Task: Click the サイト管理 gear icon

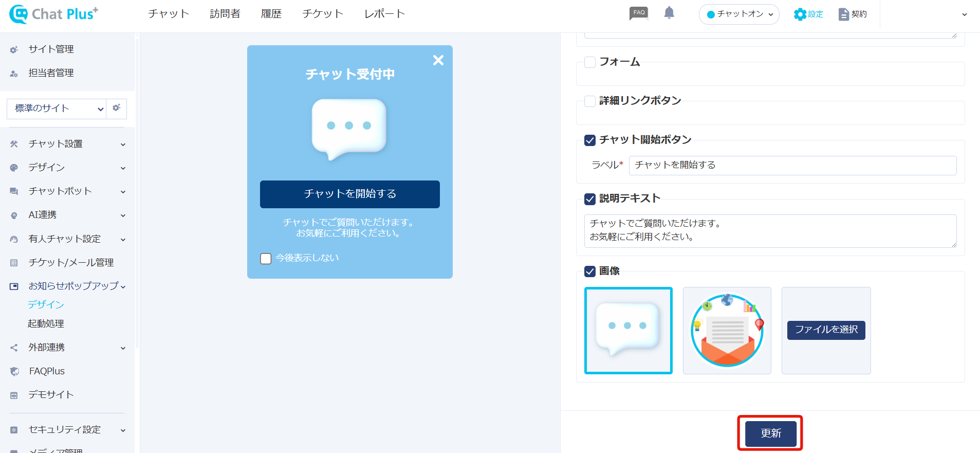Action: tap(14, 49)
